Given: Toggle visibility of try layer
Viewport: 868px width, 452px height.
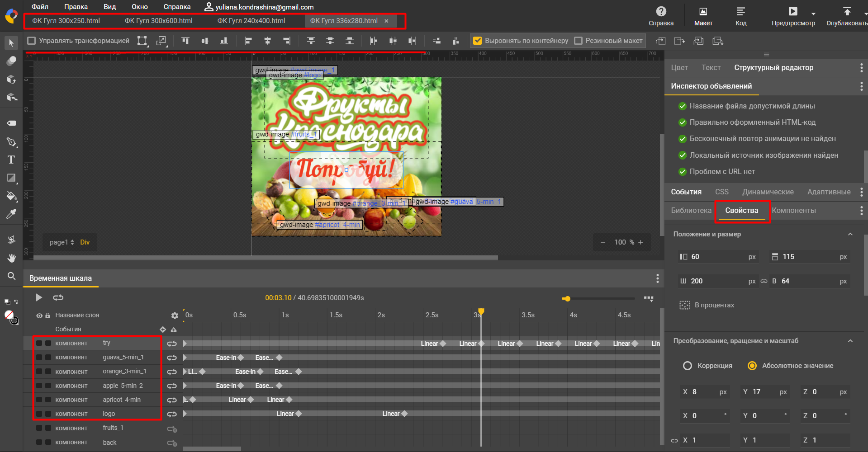Looking at the screenshot, I should coord(39,343).
